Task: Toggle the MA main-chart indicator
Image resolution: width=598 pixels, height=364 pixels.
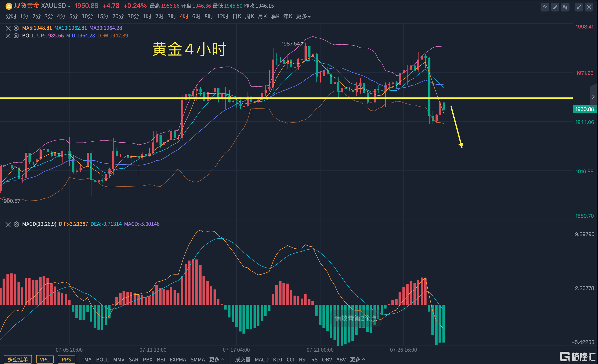Action: pos(88,360)
